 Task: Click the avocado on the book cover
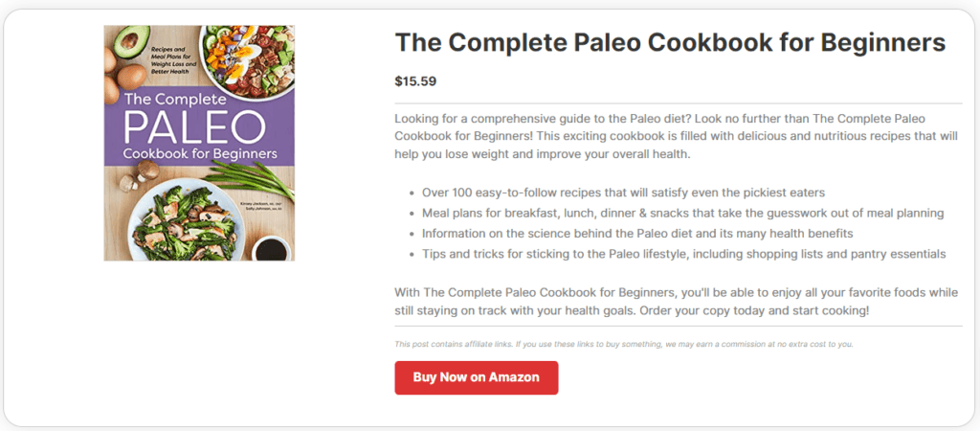131,43
